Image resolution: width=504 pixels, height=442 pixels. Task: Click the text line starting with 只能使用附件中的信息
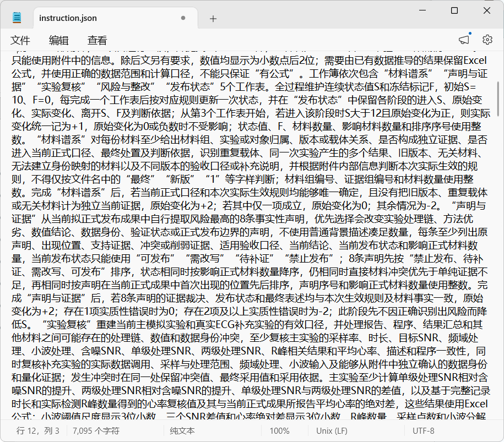tap(249, 61)
